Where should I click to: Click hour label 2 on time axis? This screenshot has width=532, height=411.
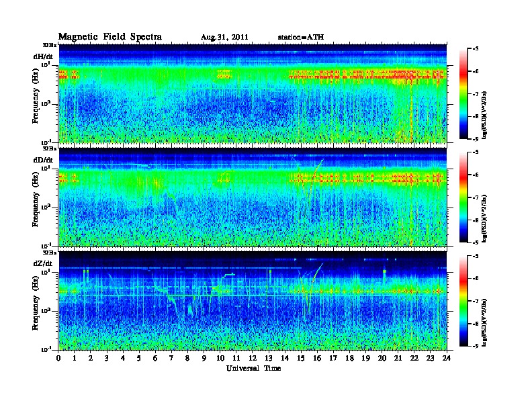(x=91, y=358)
